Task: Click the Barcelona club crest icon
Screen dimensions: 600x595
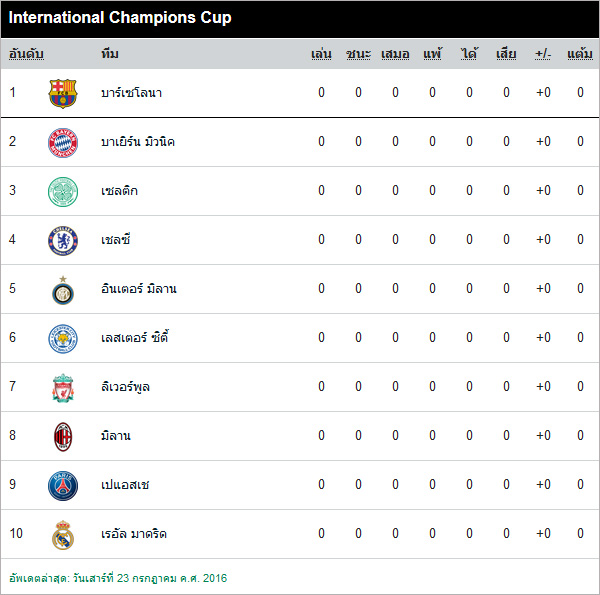Action: point(63,93)
